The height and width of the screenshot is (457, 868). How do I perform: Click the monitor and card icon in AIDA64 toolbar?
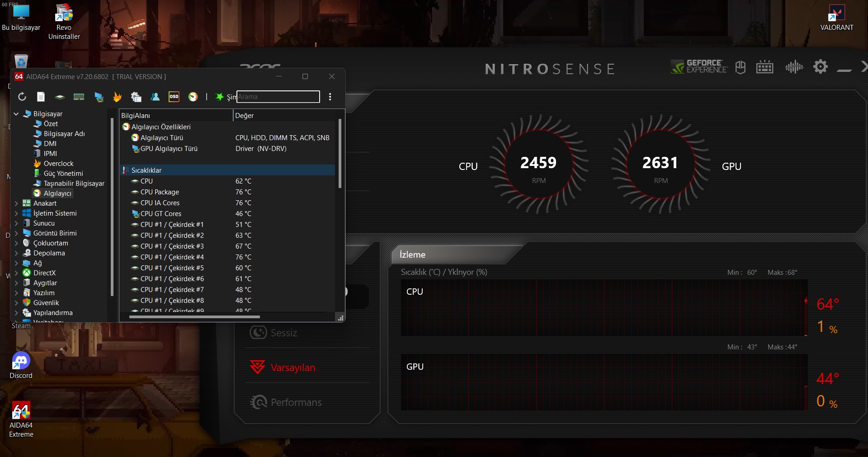(x=99, y=97)
